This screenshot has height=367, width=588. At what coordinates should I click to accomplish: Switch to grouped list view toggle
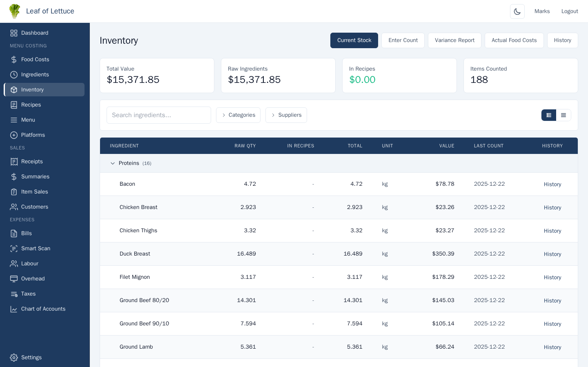[548, 115]
